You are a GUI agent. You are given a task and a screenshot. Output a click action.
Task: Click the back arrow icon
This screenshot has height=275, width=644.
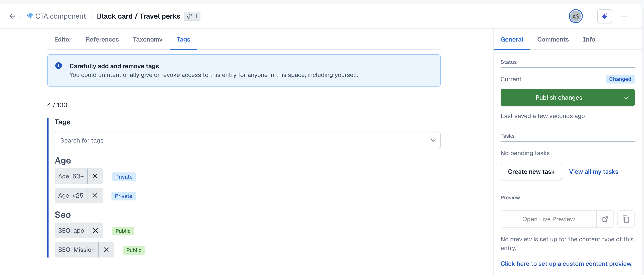(12, 16)
